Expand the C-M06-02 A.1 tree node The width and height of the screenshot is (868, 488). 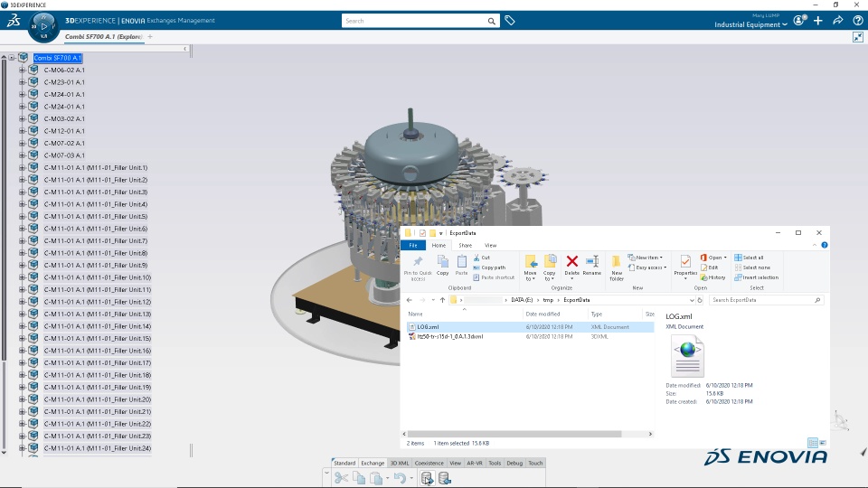(22, 70)
